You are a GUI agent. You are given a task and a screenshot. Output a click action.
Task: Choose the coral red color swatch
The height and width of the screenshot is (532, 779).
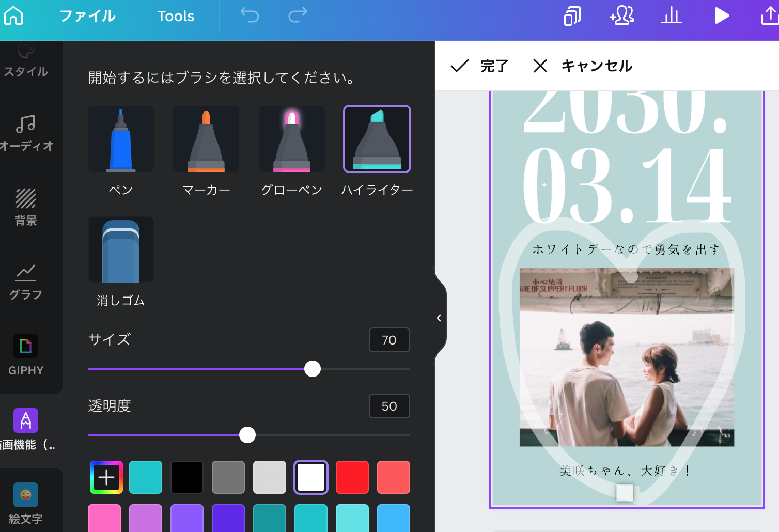click(x=394, y=477)
